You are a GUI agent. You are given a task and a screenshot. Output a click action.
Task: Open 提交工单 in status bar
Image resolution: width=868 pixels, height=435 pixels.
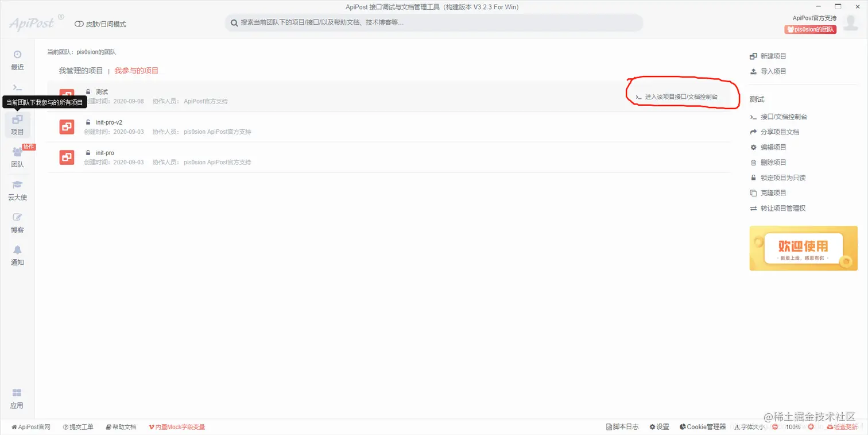pos(78,427)
